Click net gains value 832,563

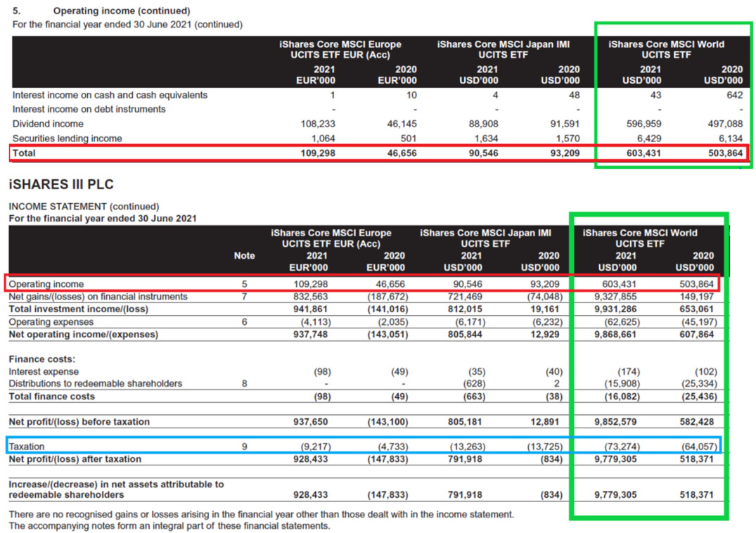311,296
